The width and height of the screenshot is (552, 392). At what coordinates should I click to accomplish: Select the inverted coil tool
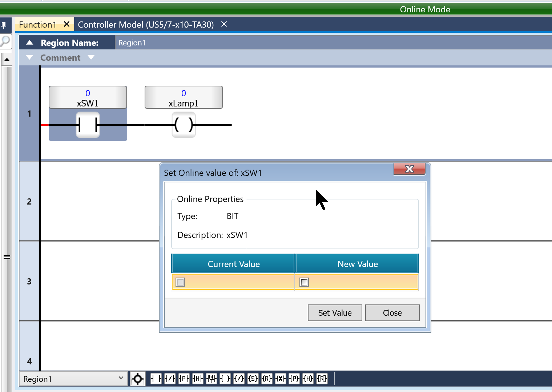point(239,379)
